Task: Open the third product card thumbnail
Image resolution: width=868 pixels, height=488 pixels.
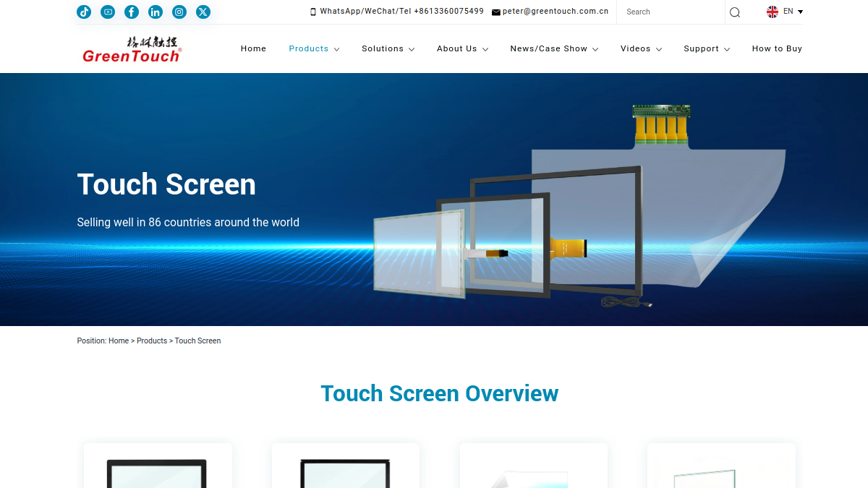Action: coord(534,466)
